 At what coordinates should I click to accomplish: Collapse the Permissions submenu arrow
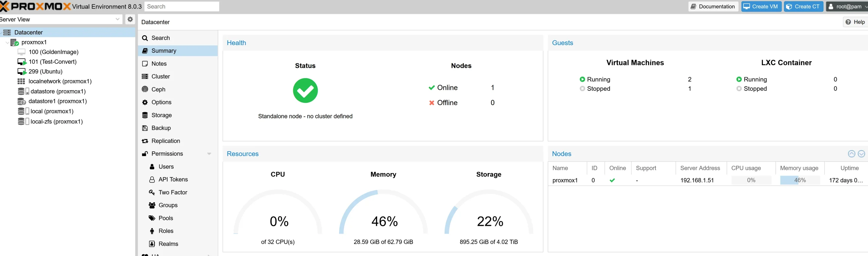(209, 154)
